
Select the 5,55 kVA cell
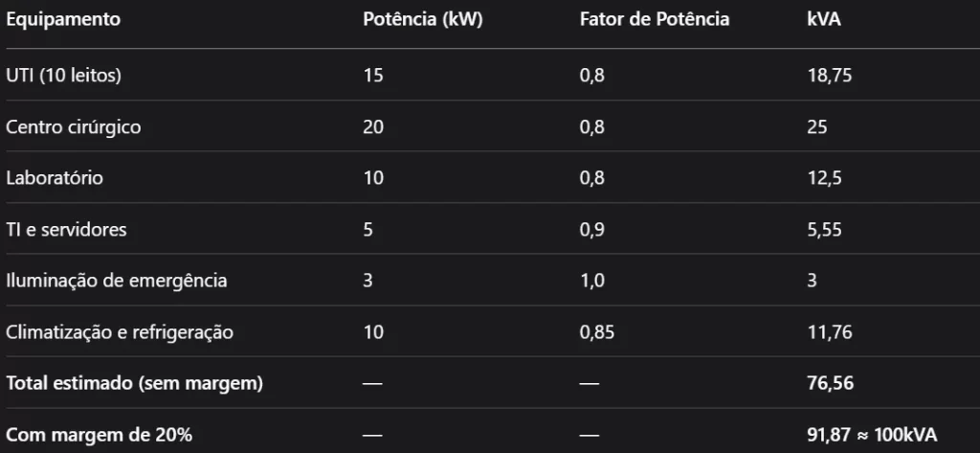click(x=825, y=230)
